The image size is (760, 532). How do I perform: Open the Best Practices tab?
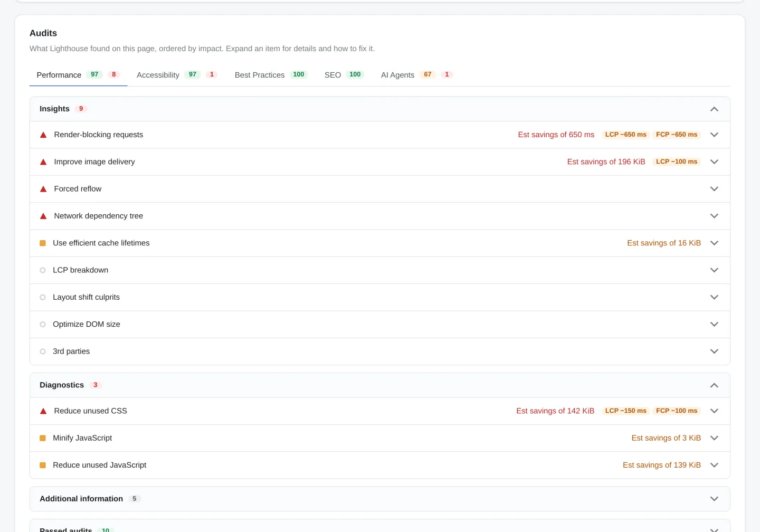271,75
